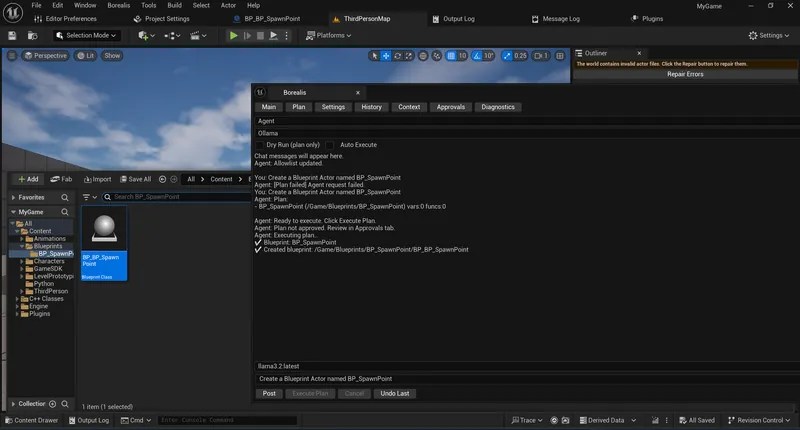Open the editor Settings dropdown

[768, 36]
